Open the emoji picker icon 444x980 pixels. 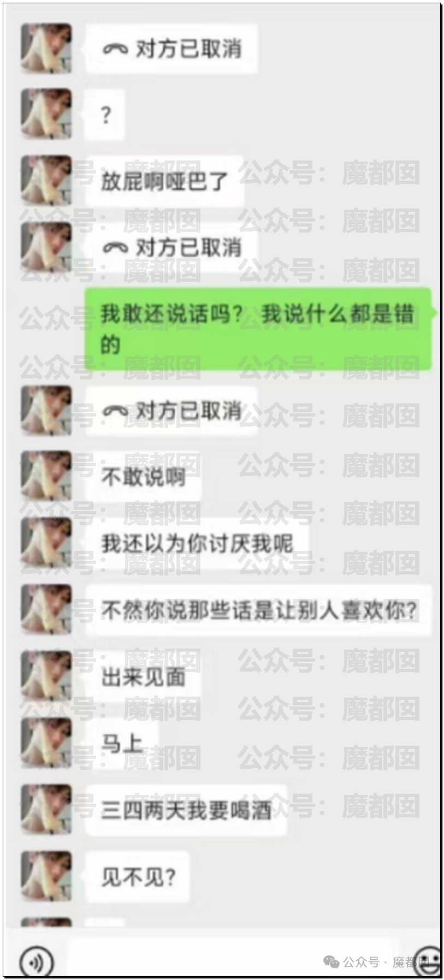tap(430, 961)
